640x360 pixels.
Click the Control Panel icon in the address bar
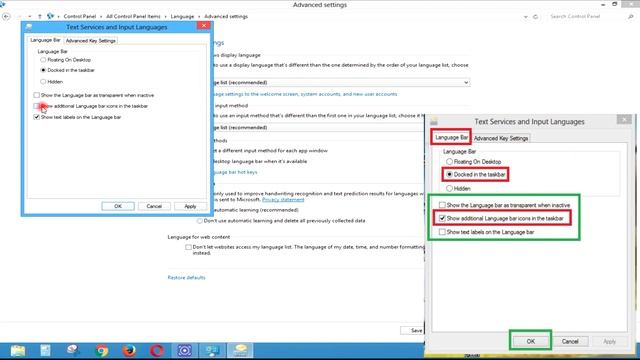pyautogui.click(x=50, y=16)
